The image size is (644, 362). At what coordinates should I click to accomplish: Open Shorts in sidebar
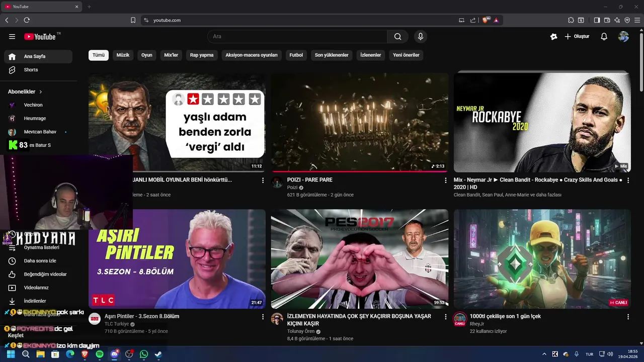pos(38,70)
